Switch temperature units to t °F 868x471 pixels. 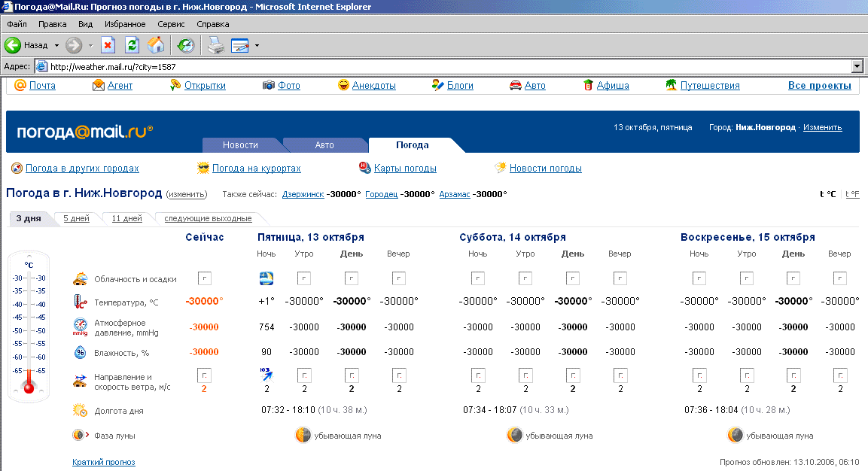coord(852,194)
